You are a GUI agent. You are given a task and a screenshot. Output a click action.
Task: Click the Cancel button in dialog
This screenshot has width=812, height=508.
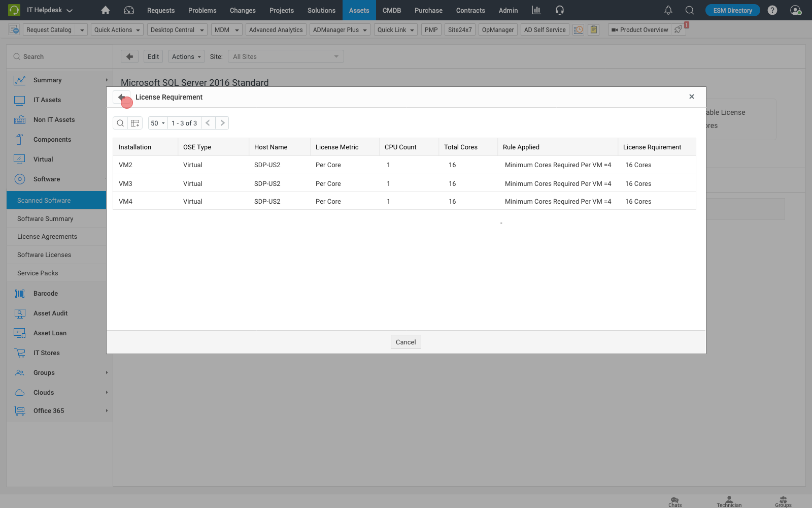(x=405, y=342)
